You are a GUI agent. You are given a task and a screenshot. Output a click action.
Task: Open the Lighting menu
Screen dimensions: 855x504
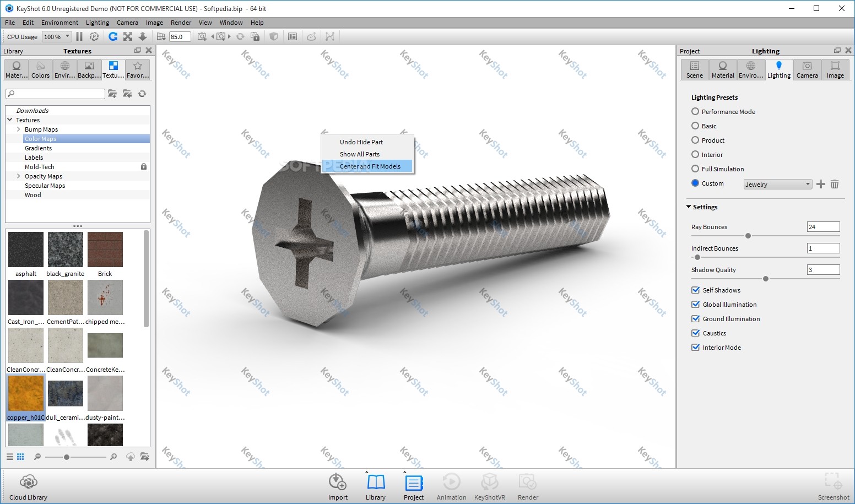tap(98, 23)
